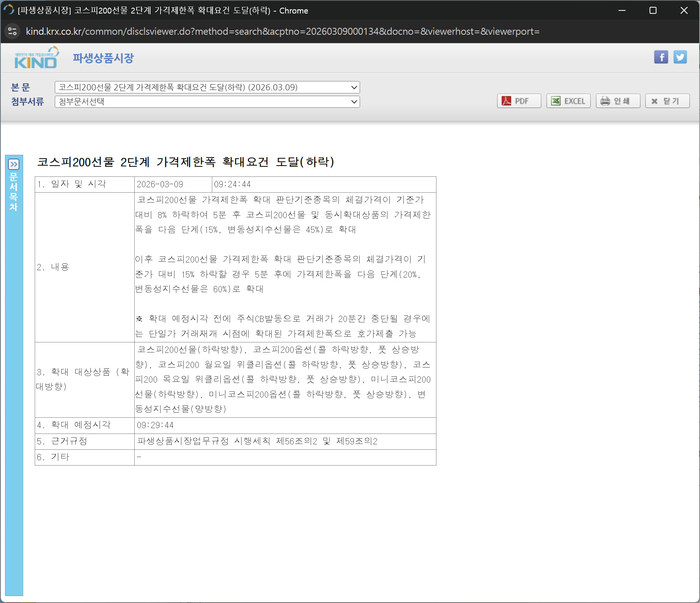Click the 파생상품시장 header title
The width and height of the screenshot is (700, 603).
pos(103,58)
